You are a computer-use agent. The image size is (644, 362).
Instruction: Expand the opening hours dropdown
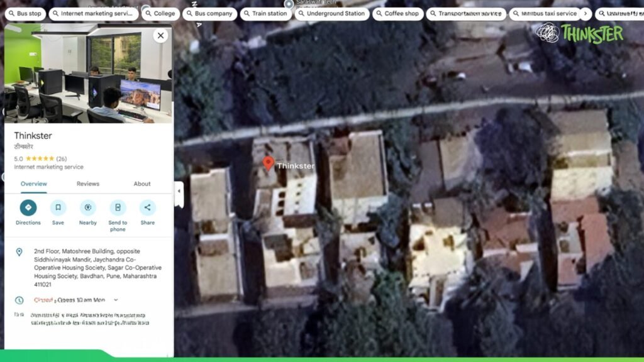(x=116, y=300)
